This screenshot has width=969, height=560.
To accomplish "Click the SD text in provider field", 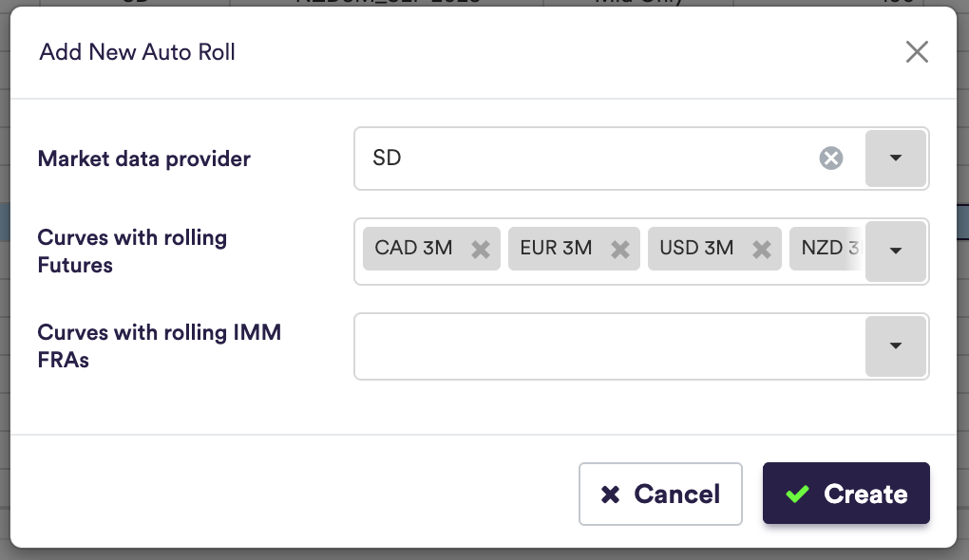I will click(388, 159).
